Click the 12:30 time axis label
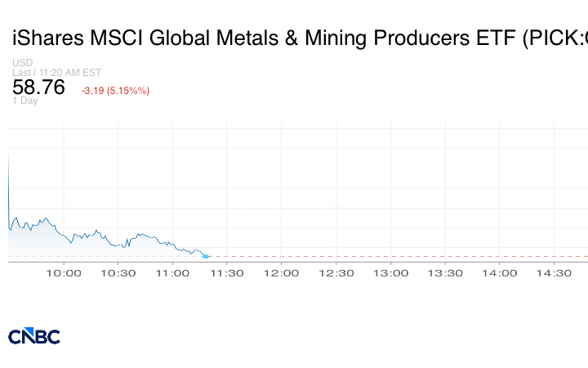Viewport: 588px width, 368px height. (x=336, y=273)
